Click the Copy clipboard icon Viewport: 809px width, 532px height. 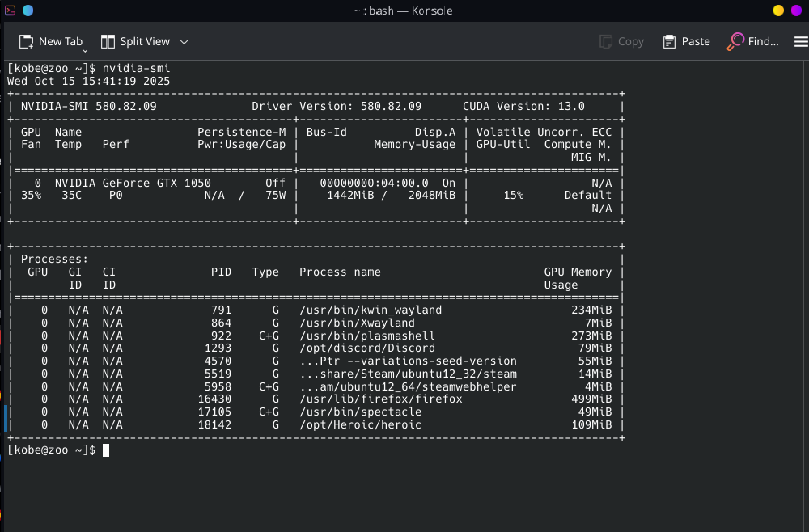(606, 41)
